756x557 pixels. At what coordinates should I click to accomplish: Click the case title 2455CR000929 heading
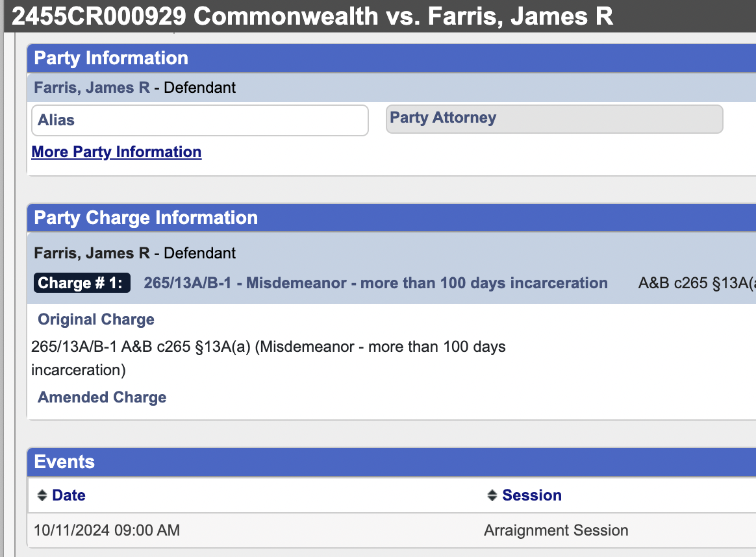pos(312,16)
